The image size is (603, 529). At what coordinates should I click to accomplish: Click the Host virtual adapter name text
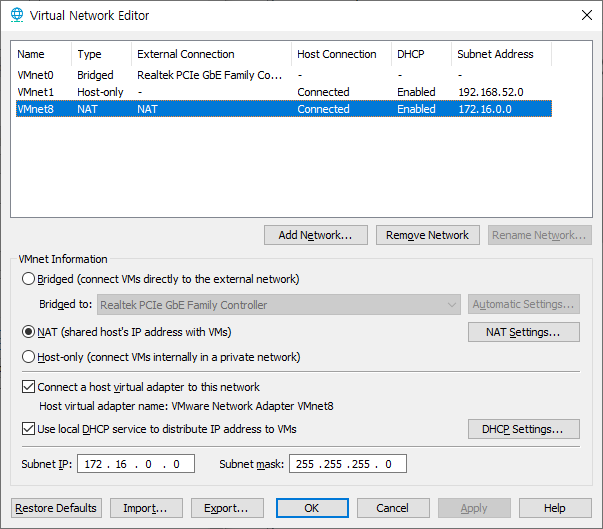pos(186,406)
